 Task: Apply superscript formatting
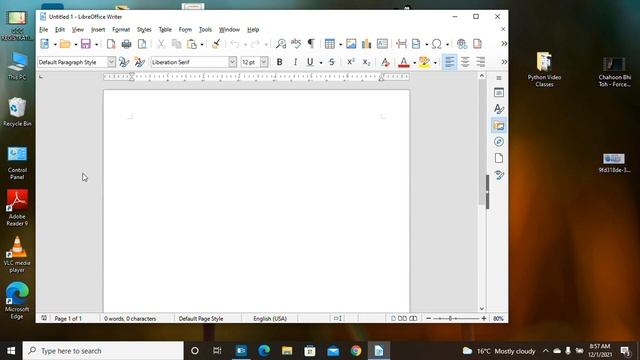pyautogui.click(x=351, y=62)
